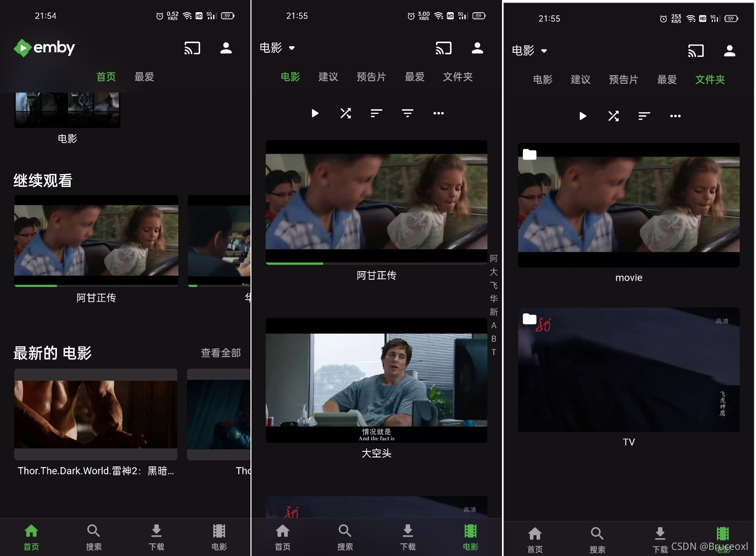Jump to letter A in alphabet index

tap(494, 325)
